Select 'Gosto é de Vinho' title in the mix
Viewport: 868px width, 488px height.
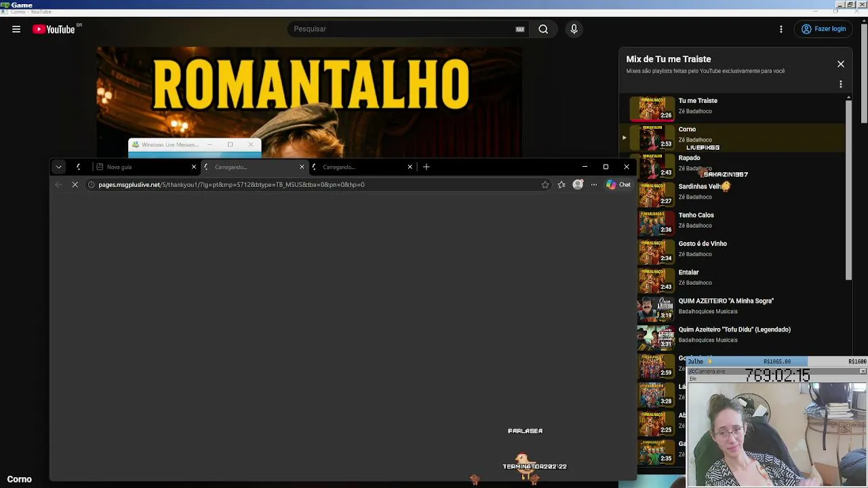coord(703,244)
